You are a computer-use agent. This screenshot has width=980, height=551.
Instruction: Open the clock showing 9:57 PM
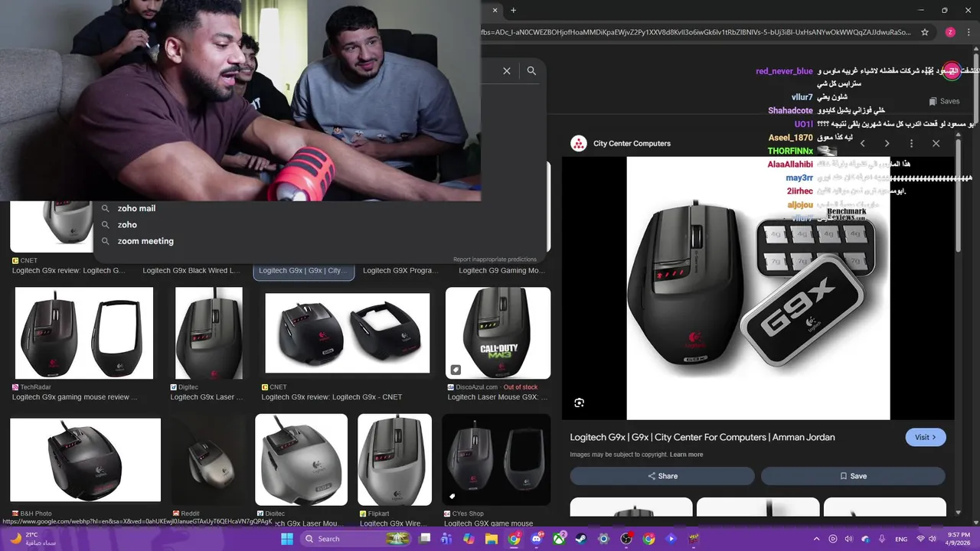coord(959,539)
